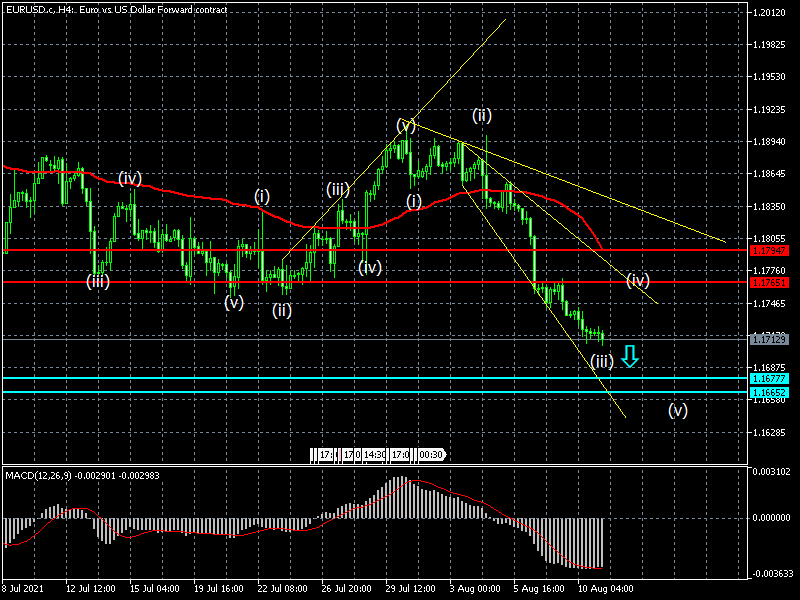Click the topmost (ii) wave label
Screen dimensions: 800x600
[x=481, y=114]
